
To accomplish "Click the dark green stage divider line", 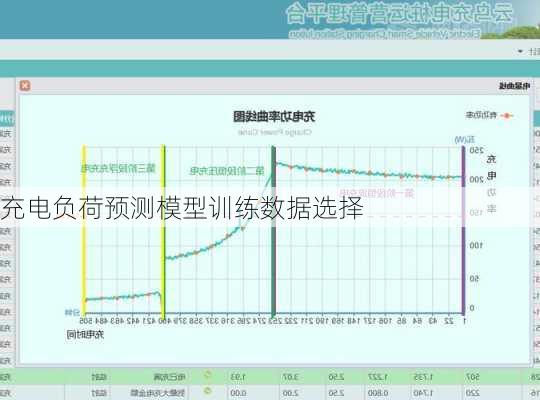I will pyautogui.click(x=273, y=231).
